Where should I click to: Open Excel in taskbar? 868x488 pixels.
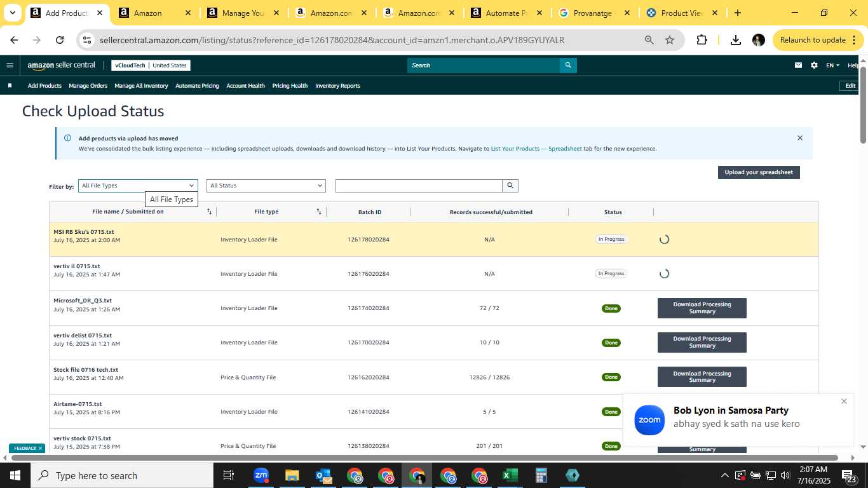(x=510, y=475)
